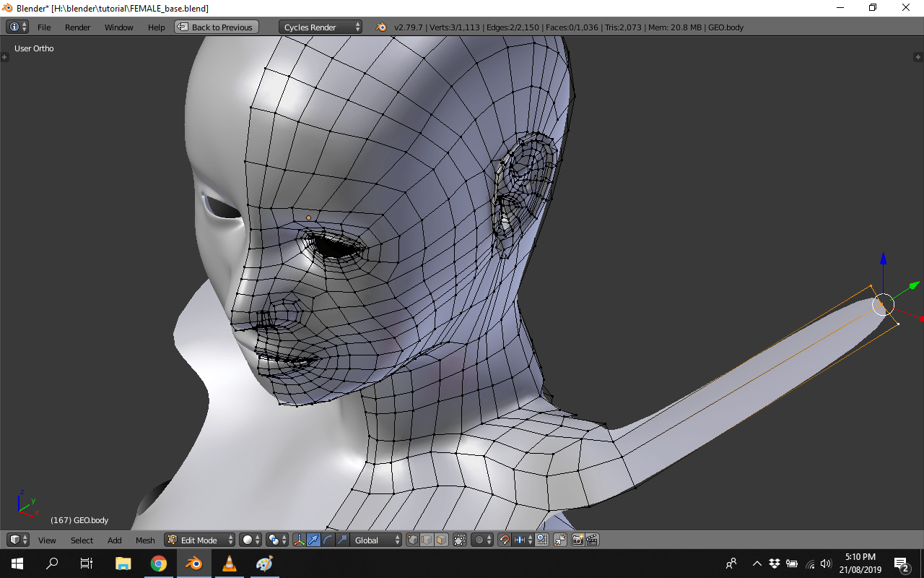This screenshot has width=924, height=578.
Task: Toggle limit selection to visible
Action: (460, 540)
